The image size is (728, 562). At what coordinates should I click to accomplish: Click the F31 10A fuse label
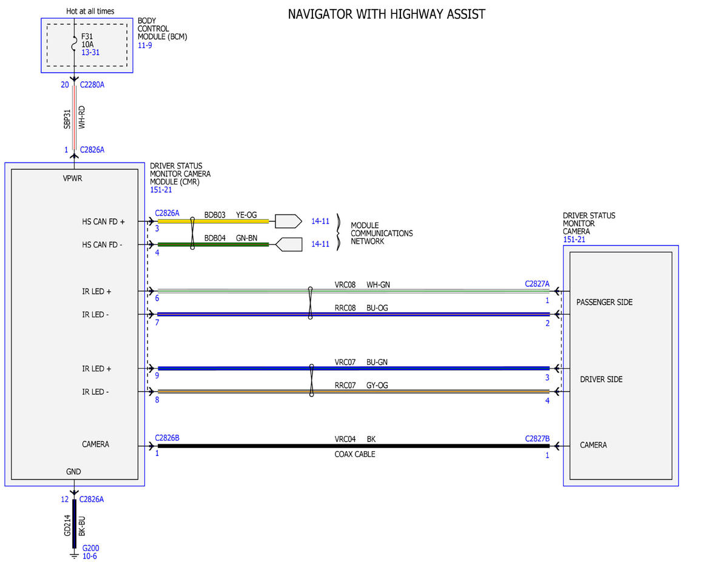pos(88,41)
